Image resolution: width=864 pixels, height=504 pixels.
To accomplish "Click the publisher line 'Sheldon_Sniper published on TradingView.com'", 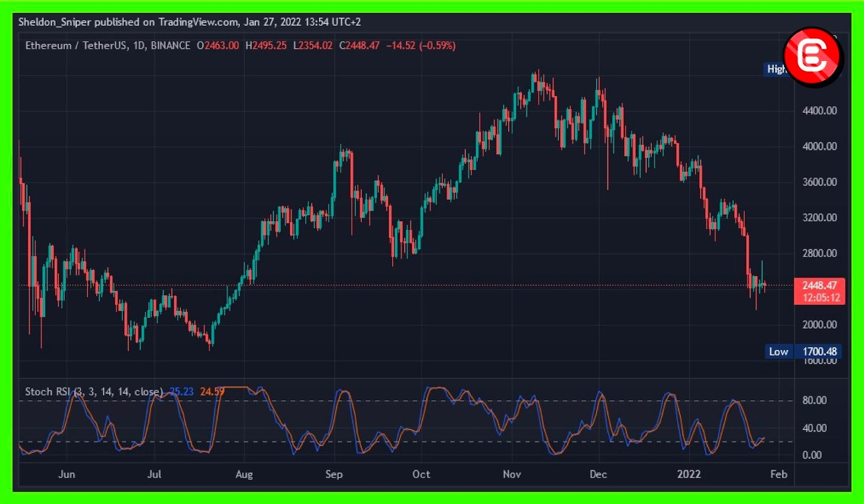I will click(x=129, y=22).
